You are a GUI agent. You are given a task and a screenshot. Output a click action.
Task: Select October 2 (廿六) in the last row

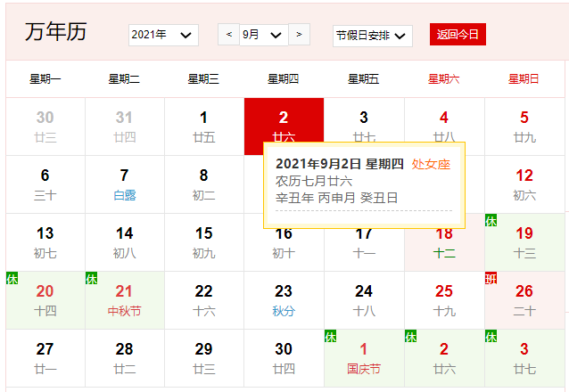444,358
